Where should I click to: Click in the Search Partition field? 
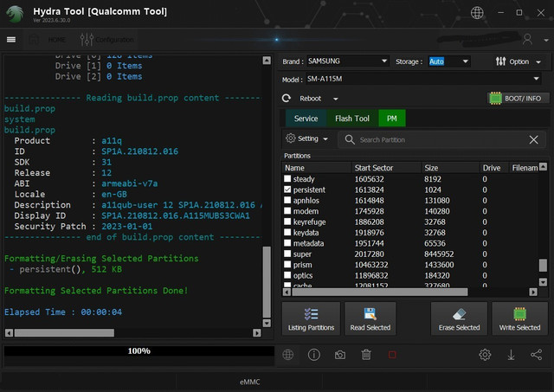point(441,139)
